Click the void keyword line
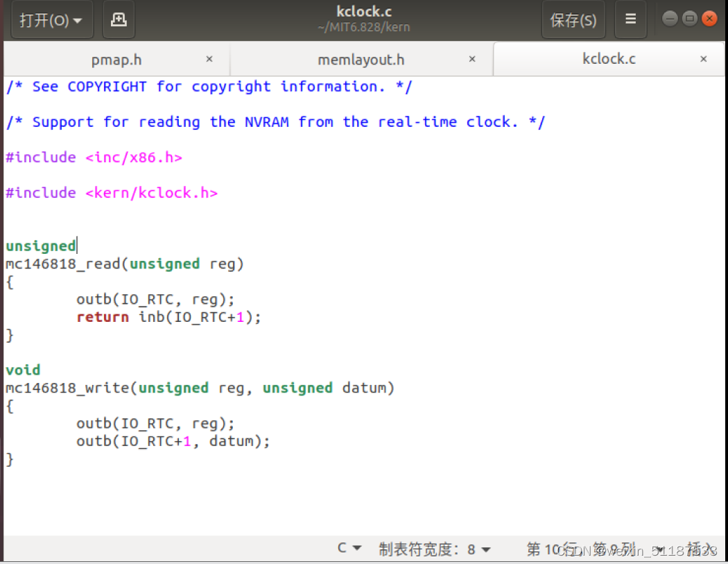The height and width of the screenshot is (564, 728). [x=23, y=370]
